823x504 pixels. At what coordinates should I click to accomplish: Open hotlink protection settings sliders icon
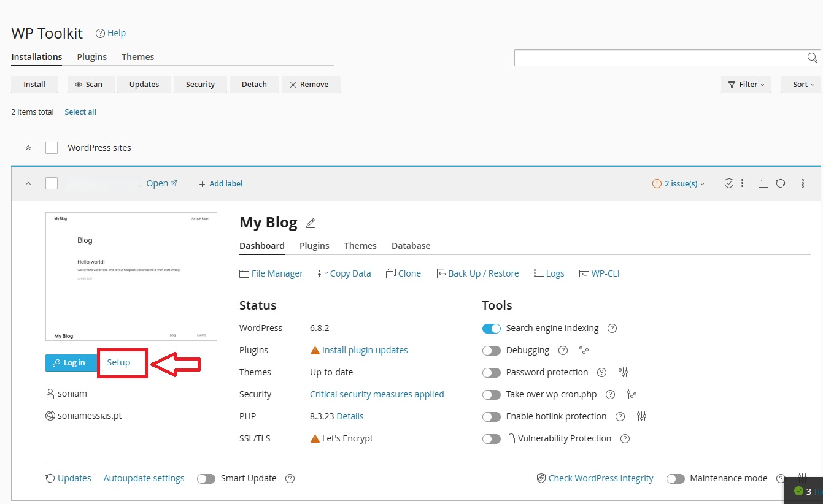pos(641,416)
